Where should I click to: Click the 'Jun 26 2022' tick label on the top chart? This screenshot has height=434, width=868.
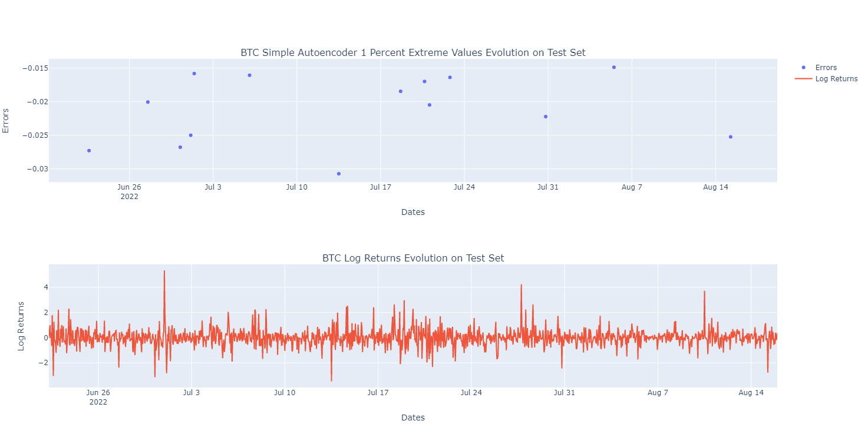click(x=129, y=192)
